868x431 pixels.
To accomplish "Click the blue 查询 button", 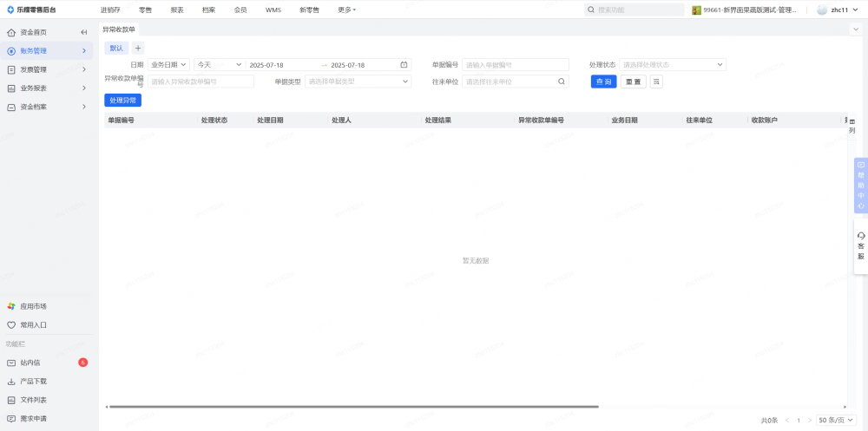I will [603, 82].
